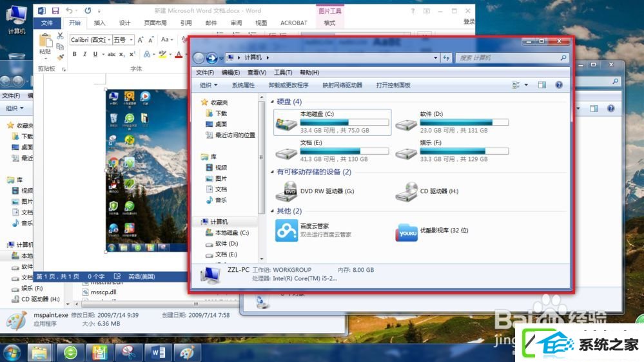This screenshot has height=362, width=644.
Task: Collapse the 硬盘 (4) group
Action: click(272, 101)
